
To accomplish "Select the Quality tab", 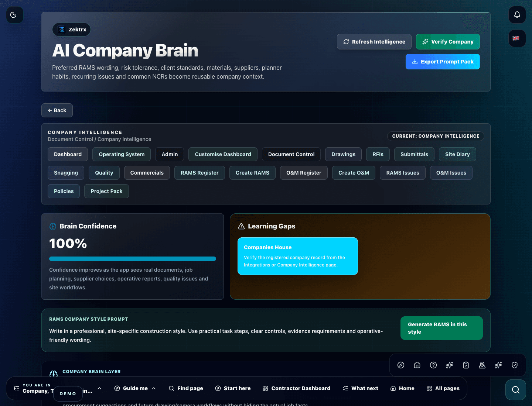I will 104,173.
